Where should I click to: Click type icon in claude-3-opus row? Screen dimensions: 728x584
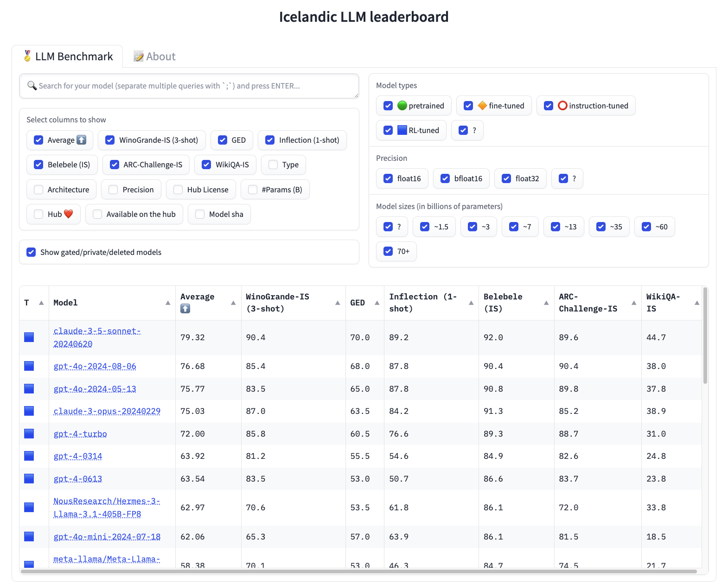pyautogui.click(x=29, y=411)
